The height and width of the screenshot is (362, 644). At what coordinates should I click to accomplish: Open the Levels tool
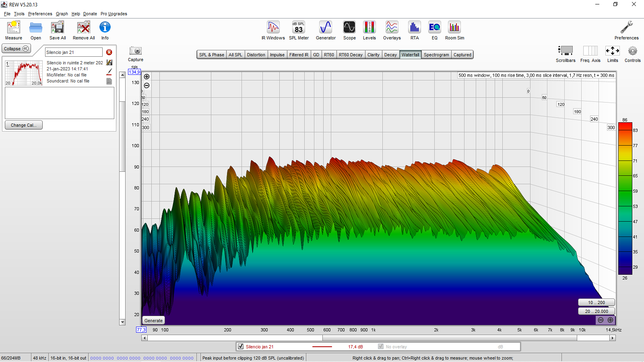pos(369,27)
